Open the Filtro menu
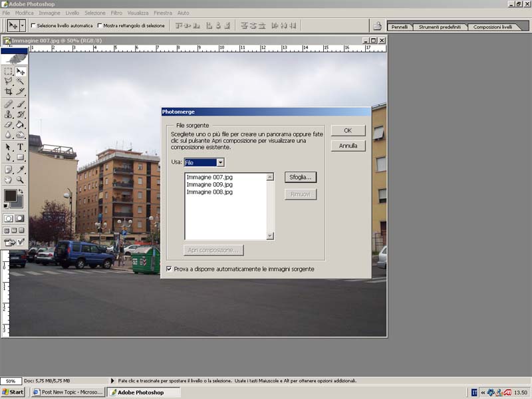The height and width of the screenshot is (399, 532). click(x=116, y=13)
